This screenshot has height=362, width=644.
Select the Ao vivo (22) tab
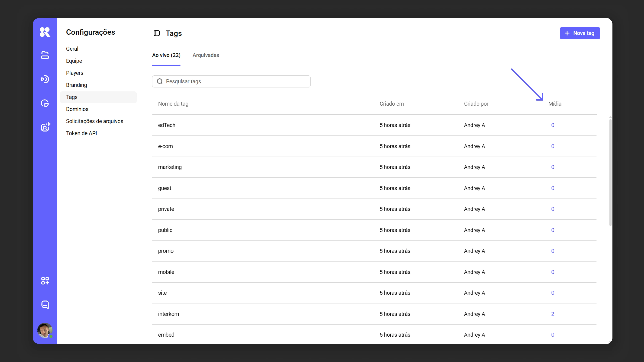pos(166,55)
